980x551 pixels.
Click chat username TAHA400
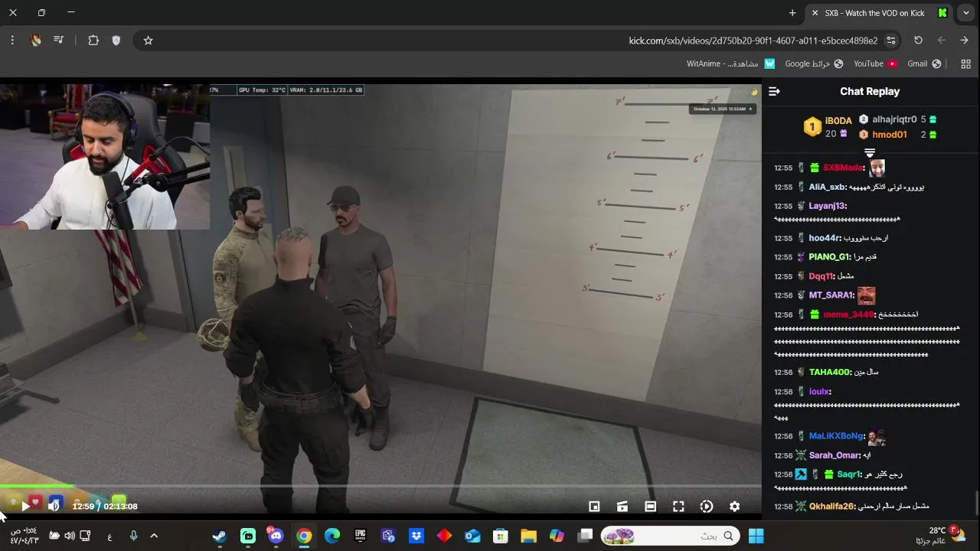830,372
